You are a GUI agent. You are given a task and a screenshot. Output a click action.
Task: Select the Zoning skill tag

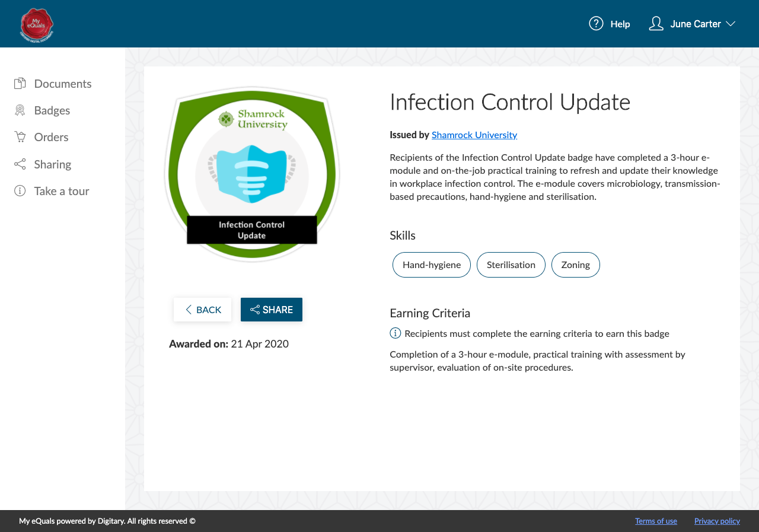(x=576, y=265)
